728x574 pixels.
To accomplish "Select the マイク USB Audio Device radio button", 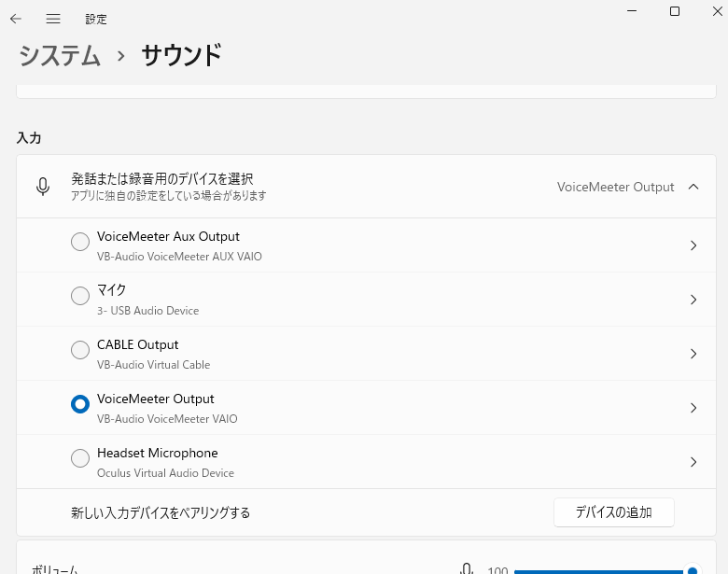I will [x=80, y=296].
